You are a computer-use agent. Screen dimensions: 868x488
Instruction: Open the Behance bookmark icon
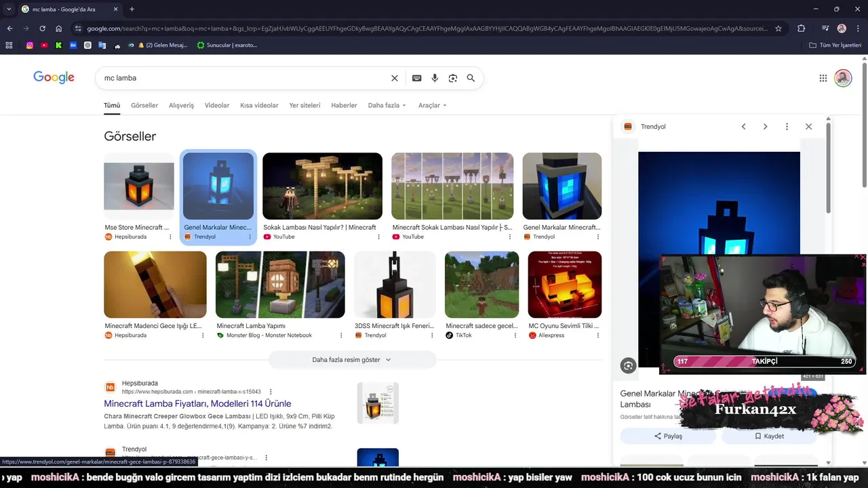click(x=73, y=45)
